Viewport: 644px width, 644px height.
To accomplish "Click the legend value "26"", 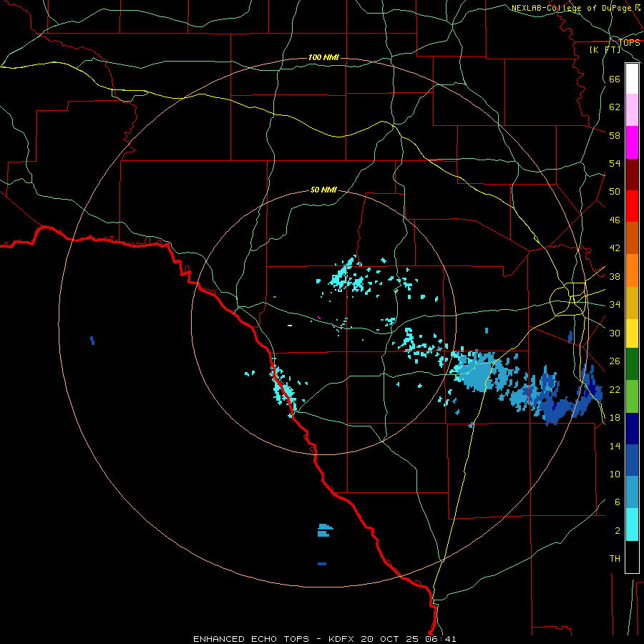I will pyautogui.click(x=615, y=361).
